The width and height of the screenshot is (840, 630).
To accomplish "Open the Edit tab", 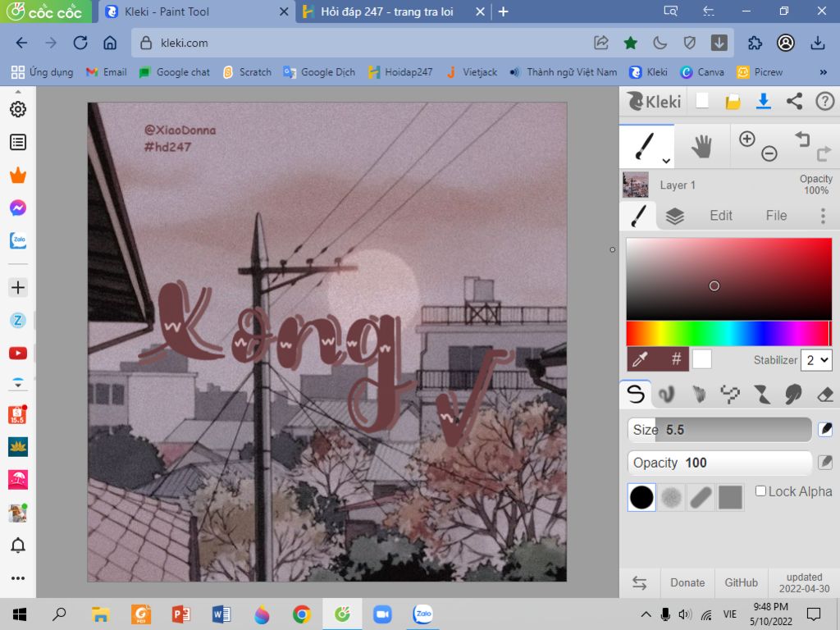I will pos(720,216).
